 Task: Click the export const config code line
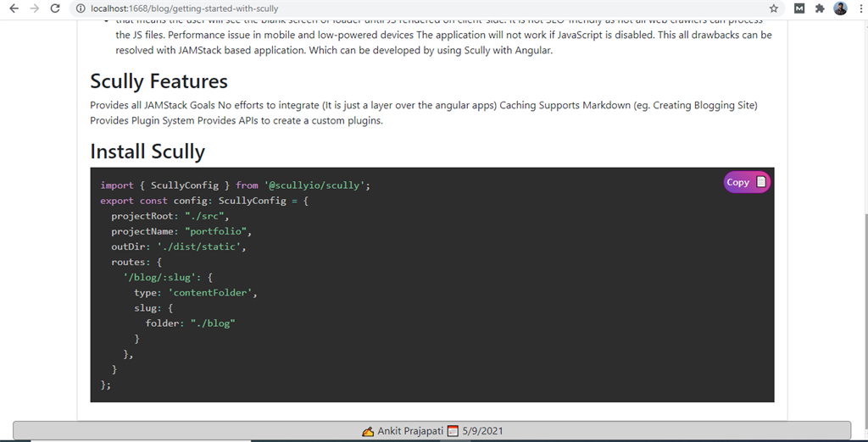(204, 201)
